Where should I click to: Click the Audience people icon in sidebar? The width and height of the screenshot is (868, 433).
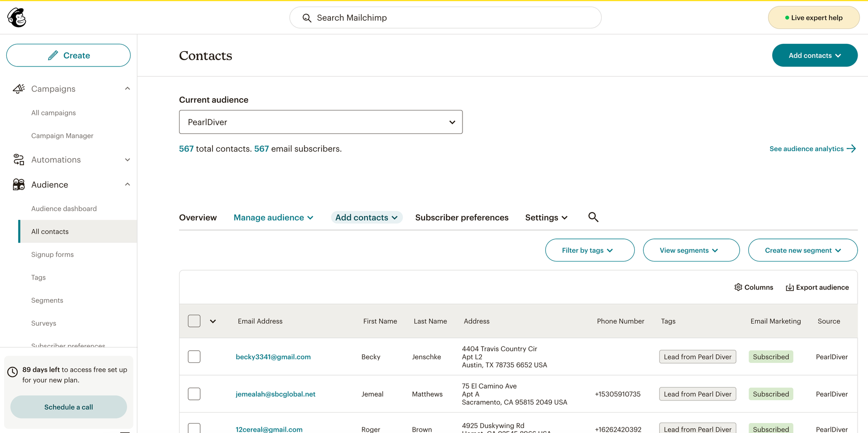point(19,185)
